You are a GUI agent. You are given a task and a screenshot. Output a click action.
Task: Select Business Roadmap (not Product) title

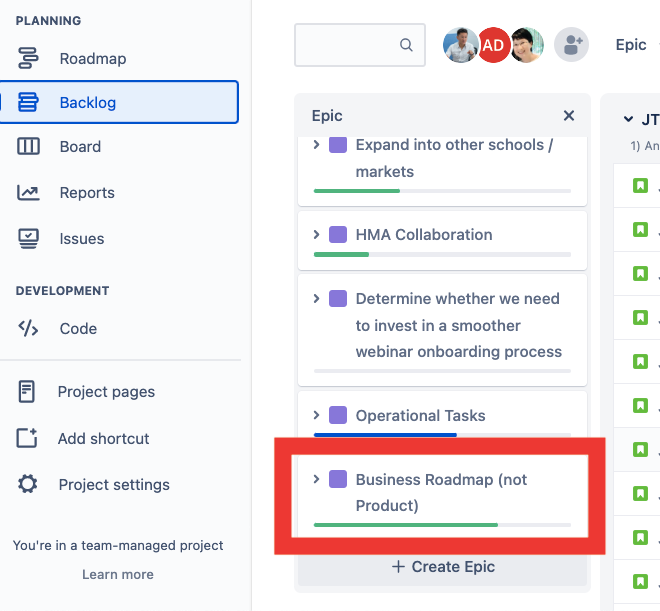(441, 492)
